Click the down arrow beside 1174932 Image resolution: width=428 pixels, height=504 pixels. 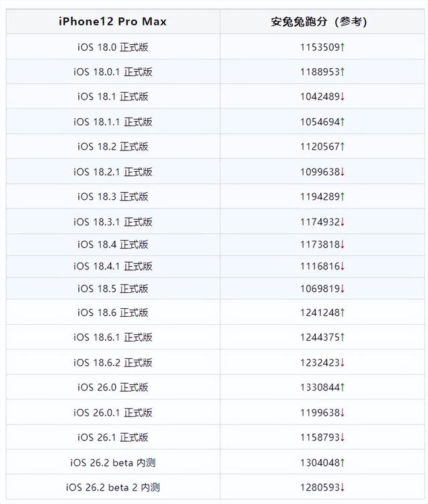tap(342, 222)
